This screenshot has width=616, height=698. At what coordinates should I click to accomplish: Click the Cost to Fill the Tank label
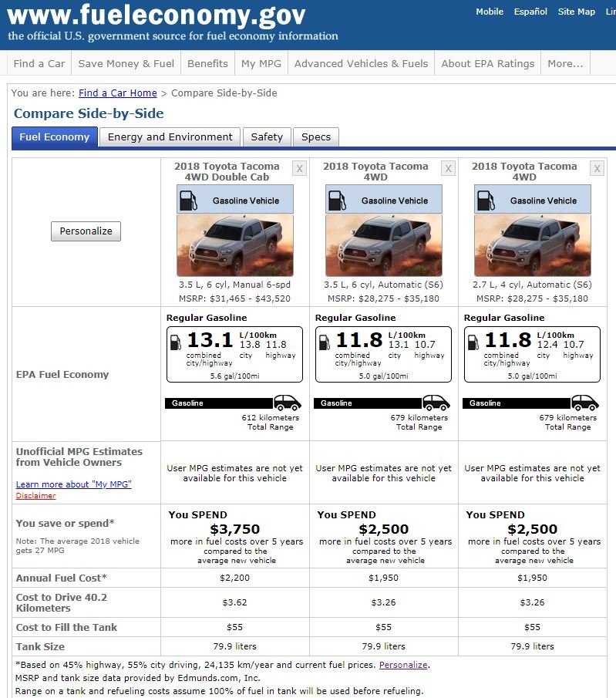point(66,627)
